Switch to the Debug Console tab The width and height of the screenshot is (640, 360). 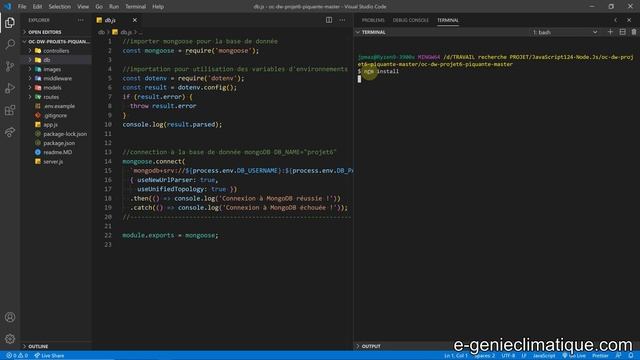point(411,20)
